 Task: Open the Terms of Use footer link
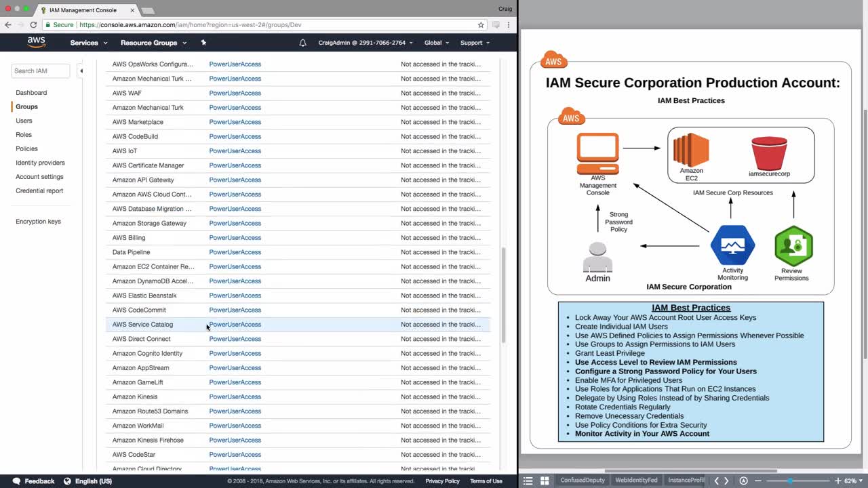click(x=486, y=481)
